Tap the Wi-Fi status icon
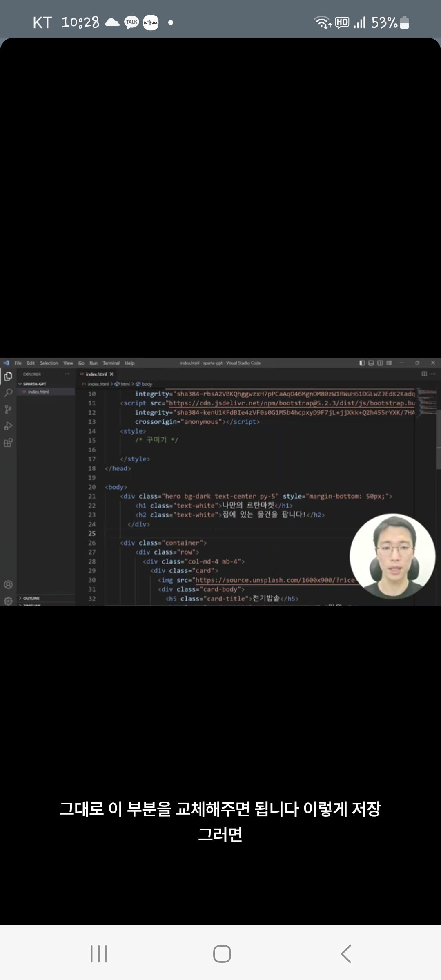 [323, 22]
